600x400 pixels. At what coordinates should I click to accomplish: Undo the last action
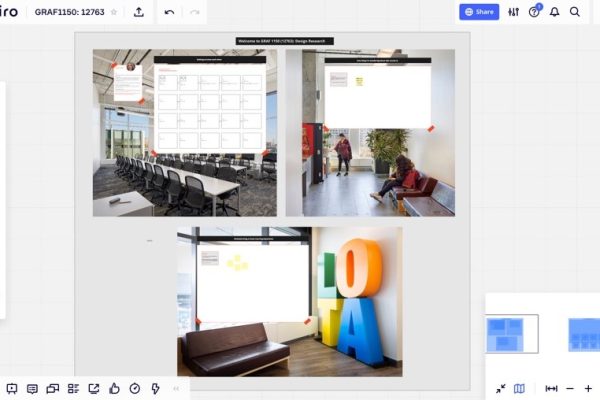click(x=169, y=12)
